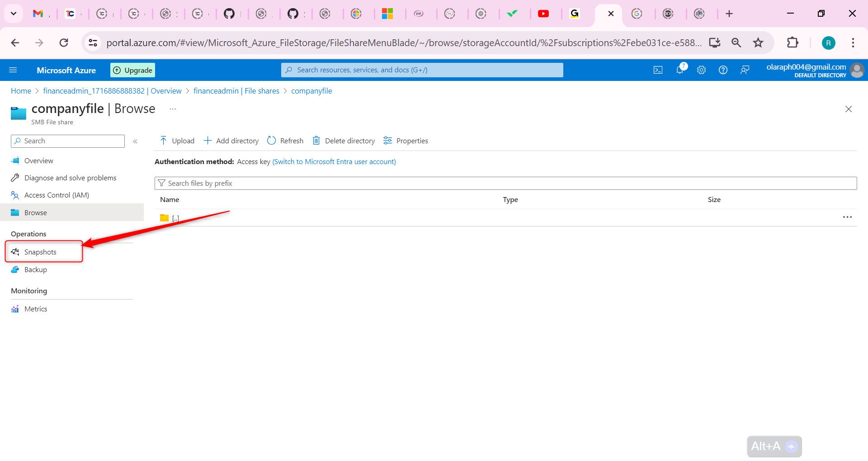Select the Browse menu item
868x461 pixels.
(72, 212)
